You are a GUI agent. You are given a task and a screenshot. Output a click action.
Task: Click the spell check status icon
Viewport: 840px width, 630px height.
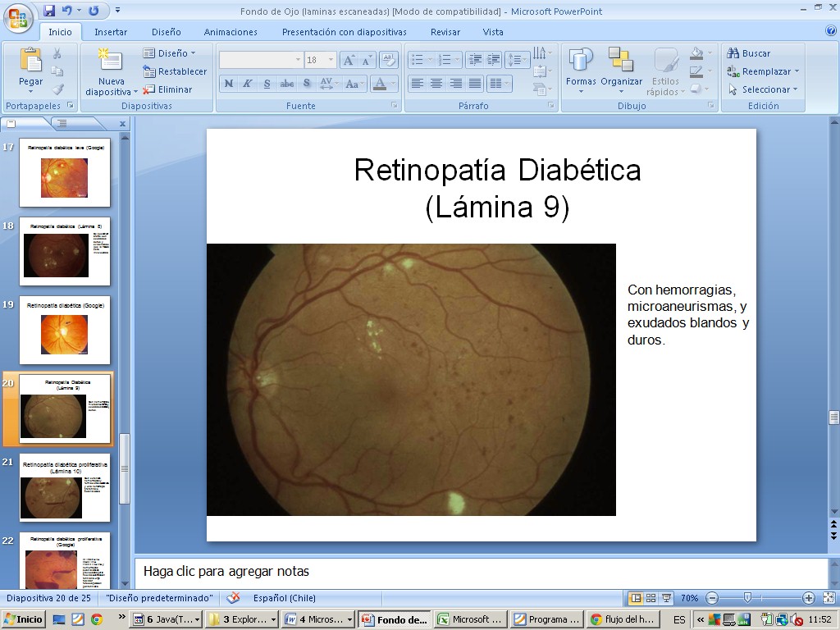(x=234, y=598)
